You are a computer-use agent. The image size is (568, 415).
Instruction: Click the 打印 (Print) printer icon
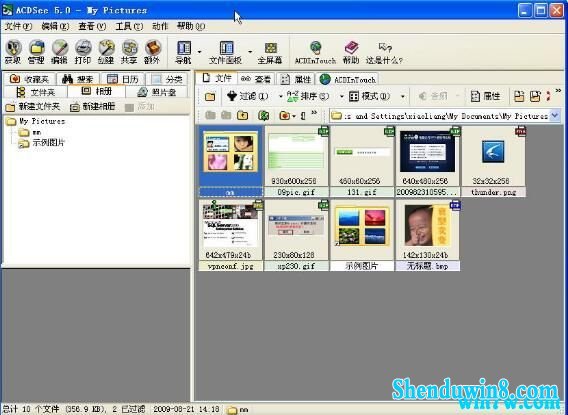[x=83, y=52]
